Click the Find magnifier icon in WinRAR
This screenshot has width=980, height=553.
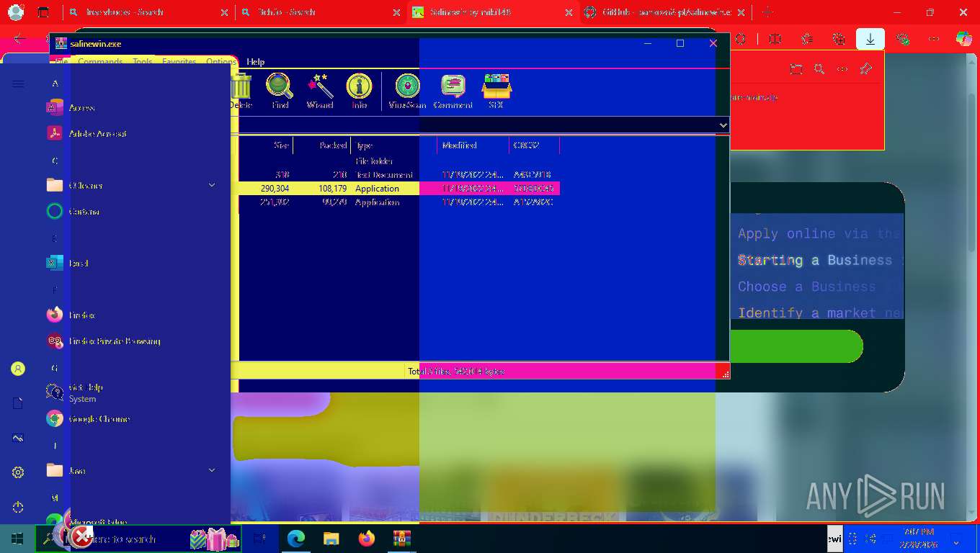pyautogui.click(x=280, y=91)
